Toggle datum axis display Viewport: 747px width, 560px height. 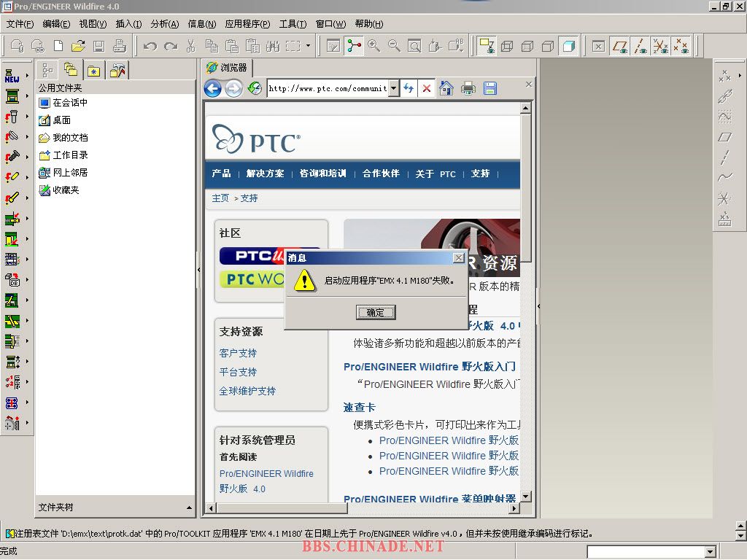tap(640, 46)
